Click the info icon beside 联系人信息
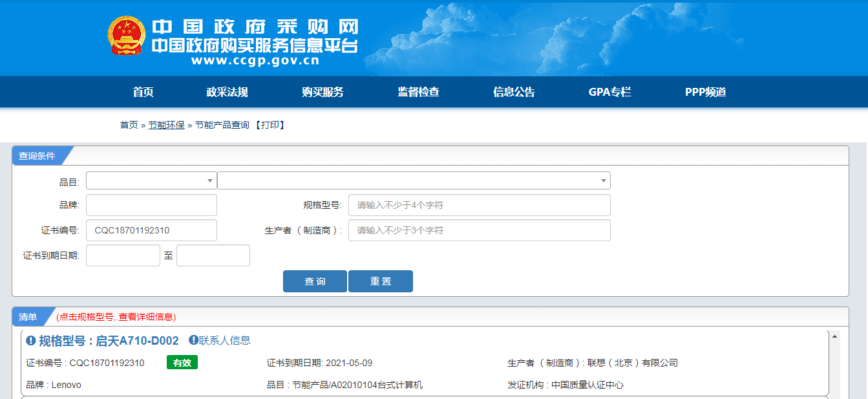 click(193, 340)
